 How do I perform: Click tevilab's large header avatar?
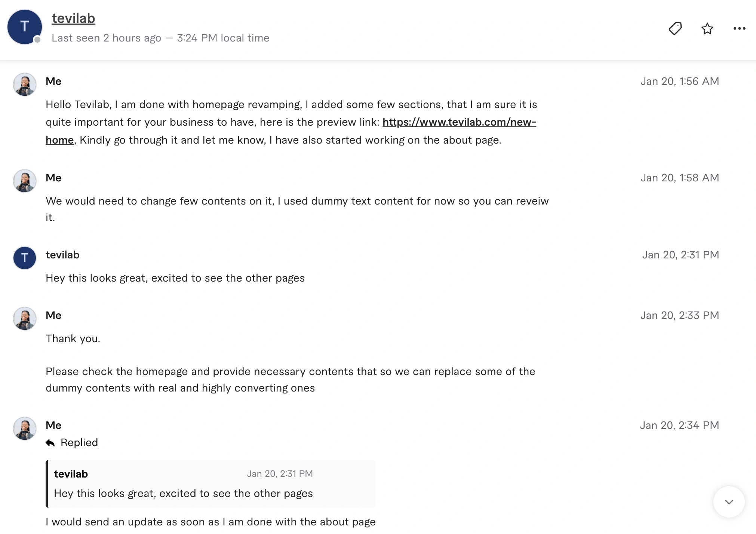click(x=25, y=27)
